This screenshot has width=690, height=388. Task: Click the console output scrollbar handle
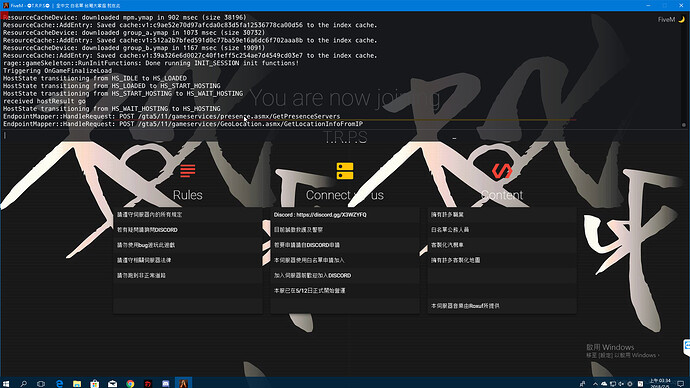pos(683,125)
